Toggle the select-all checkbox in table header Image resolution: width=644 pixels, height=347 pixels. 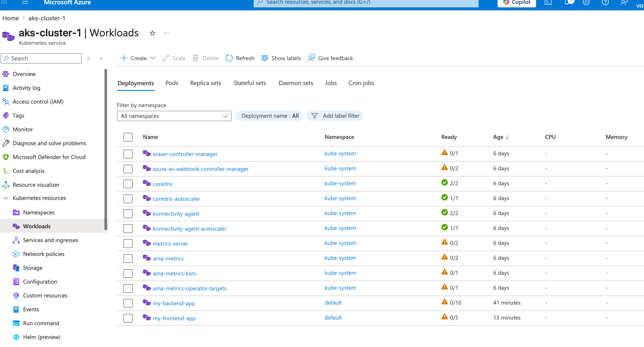128,137
